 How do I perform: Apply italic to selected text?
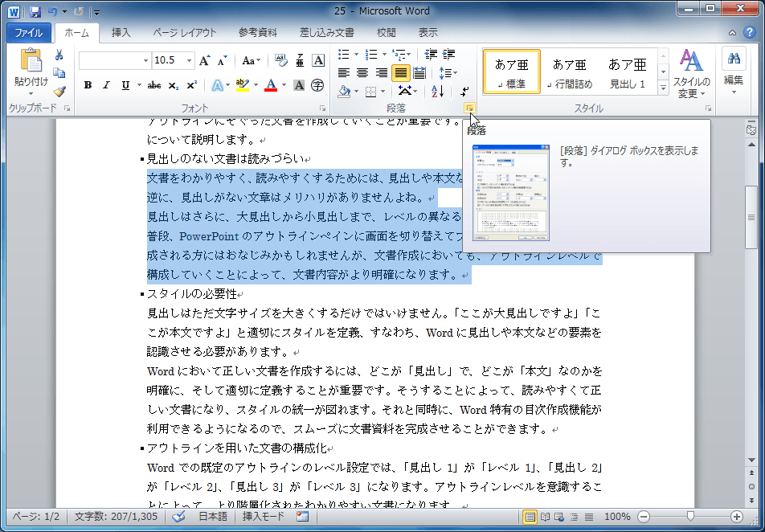pyautogui.click(x=105, y=85)
